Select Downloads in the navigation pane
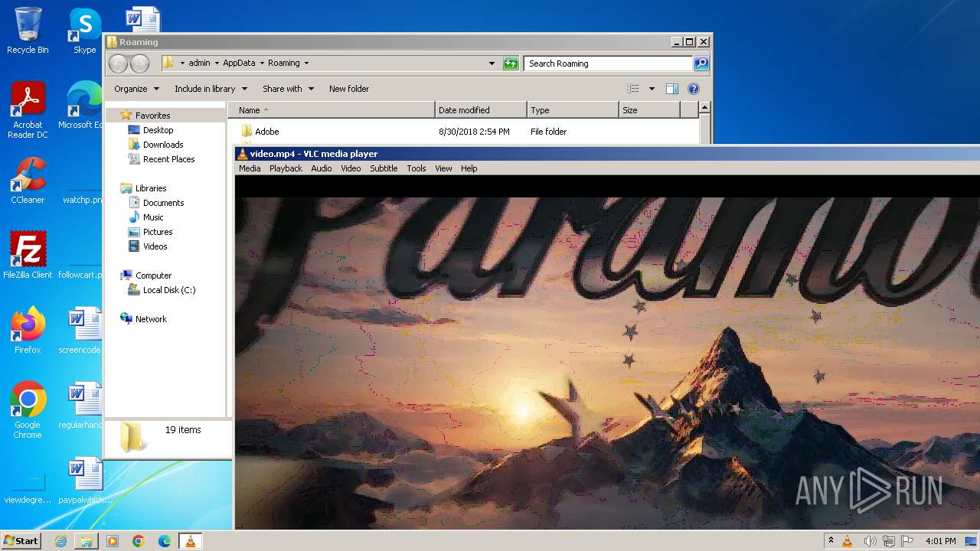The height and width of the screenshot is (551, 980). (x=162, y=145)
